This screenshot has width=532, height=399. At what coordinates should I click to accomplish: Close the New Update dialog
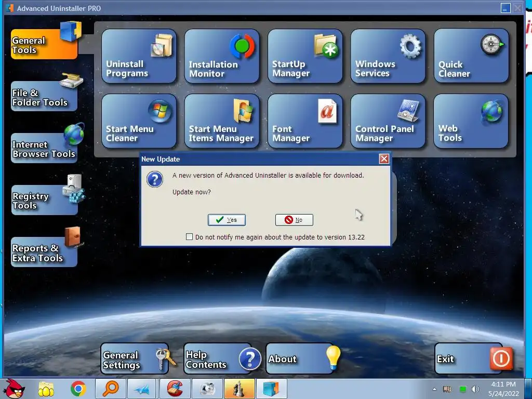coord(384,159)
